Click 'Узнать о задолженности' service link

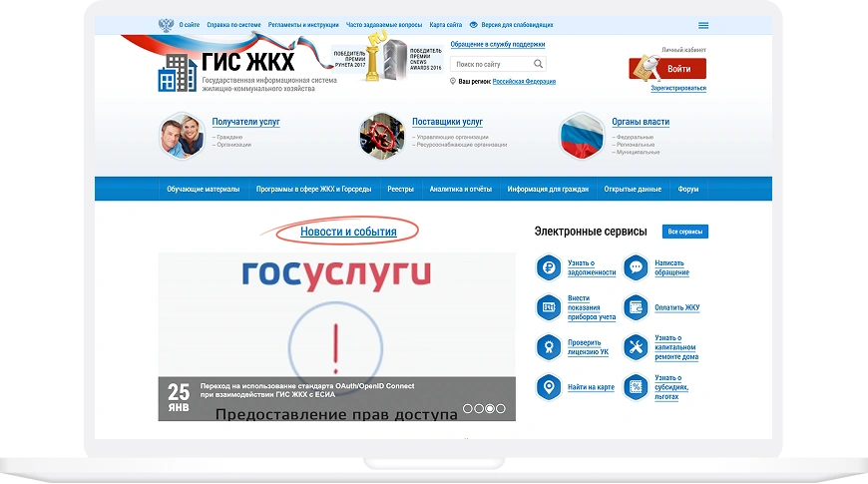(592, 267)
